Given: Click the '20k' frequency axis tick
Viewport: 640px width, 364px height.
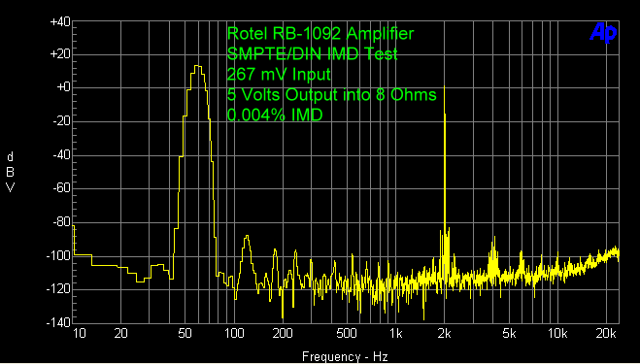Looking at the screenshot, I should 606,333.
